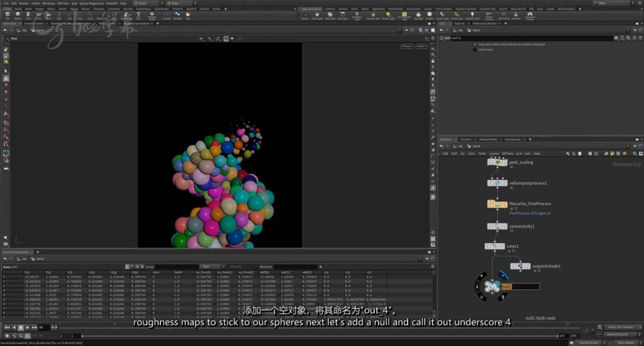Click the PostProcess file link under filecache node
This screenshot has height=346, width=644.
(x=530, y=213)
